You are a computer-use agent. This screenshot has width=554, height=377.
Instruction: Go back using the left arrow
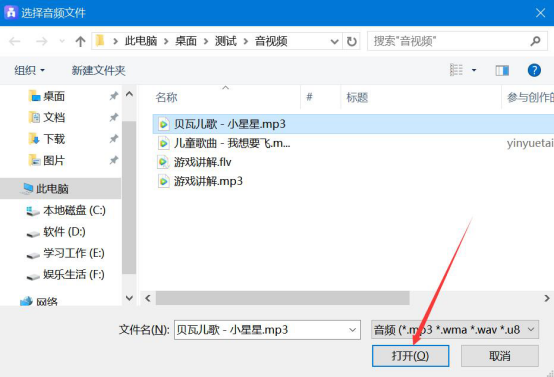point(15,42)
